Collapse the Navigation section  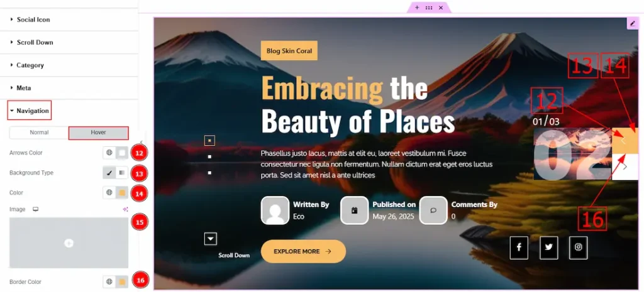pos(29,111)
